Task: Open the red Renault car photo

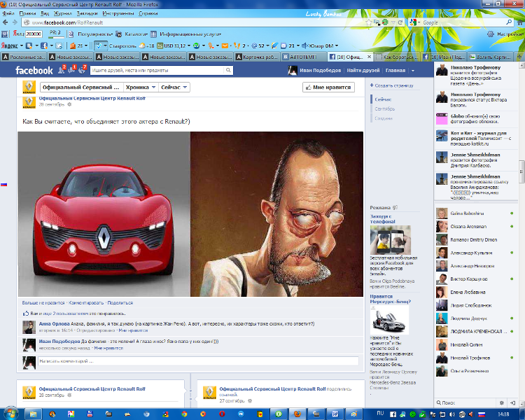Action: click(x=104, y=214)
